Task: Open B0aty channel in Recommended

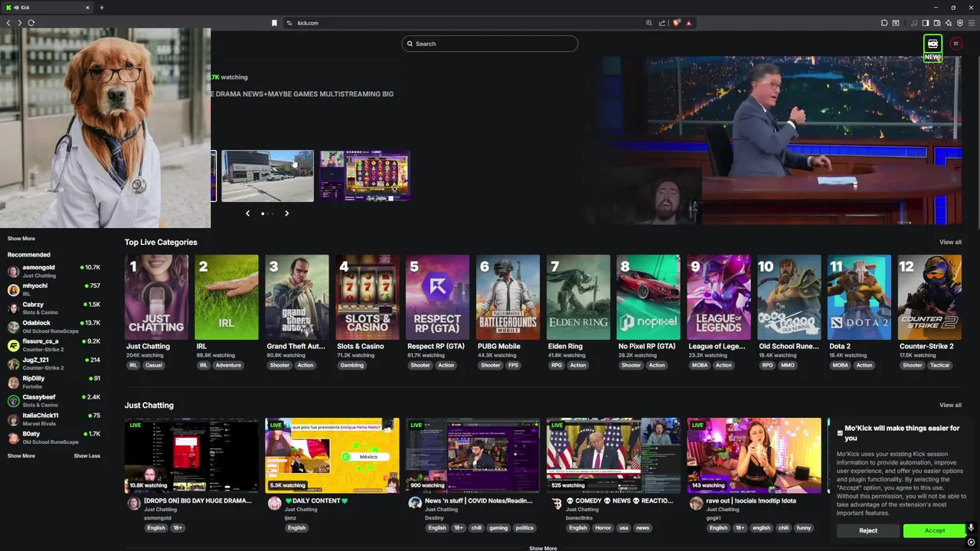Action: (54, 438)
